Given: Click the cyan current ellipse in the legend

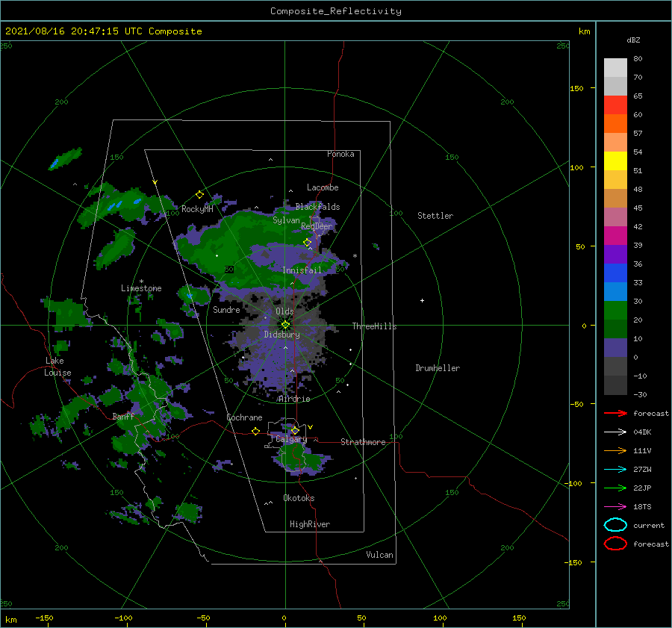Looking at the screenshot, I should click(x=615, y=525).
